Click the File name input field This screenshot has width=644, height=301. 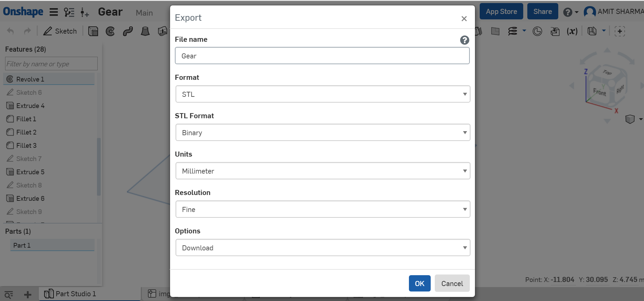coord(322,56)
